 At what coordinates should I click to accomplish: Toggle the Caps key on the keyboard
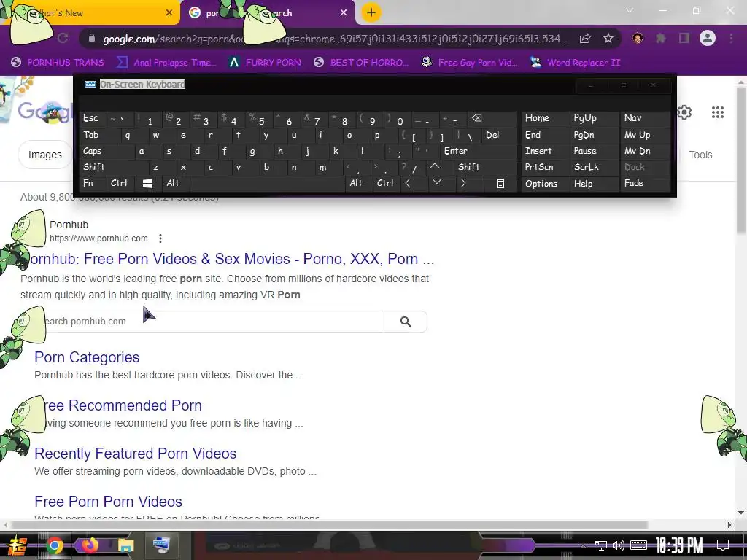(107, 152)
